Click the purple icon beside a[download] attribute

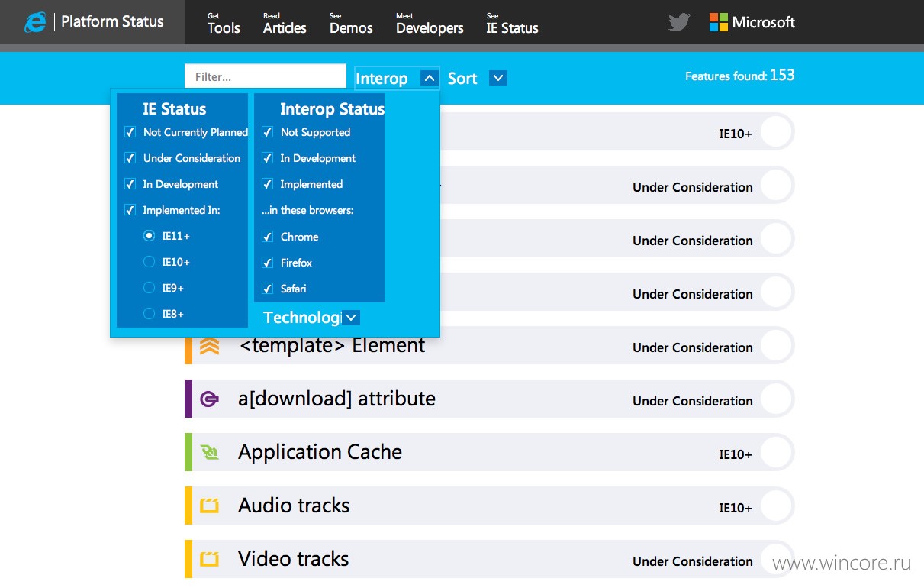point(209,399)
